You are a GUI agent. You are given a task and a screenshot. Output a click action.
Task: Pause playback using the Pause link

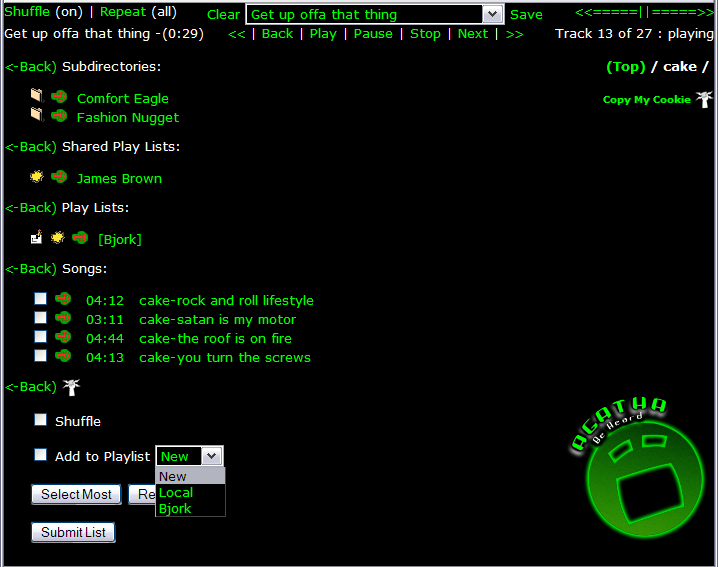point(373,33)
